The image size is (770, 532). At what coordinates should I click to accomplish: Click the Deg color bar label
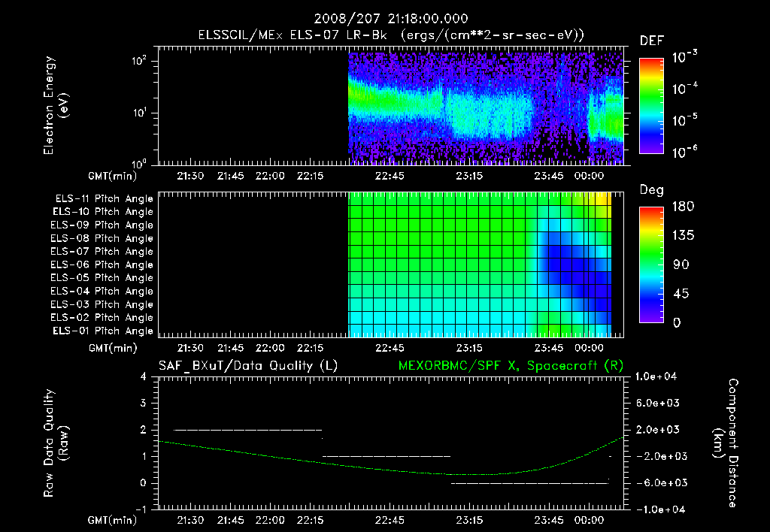[652, 190]
